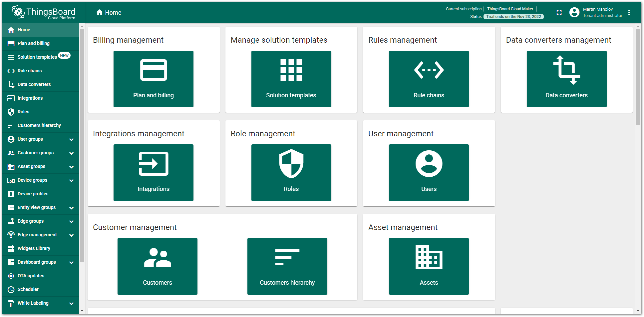Open the three-dot user menu
This screenshot has width=644, height=317.
point(629,12)
